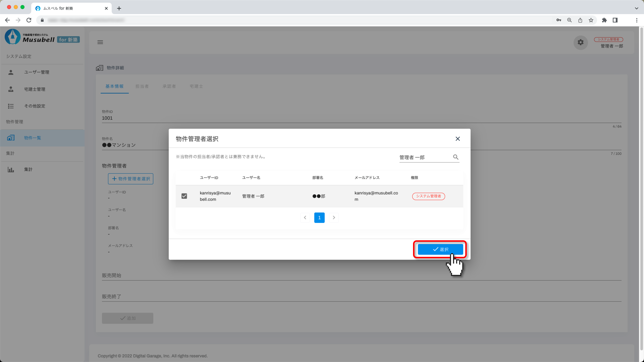The height and width of the screenshot is (362, 644).
Task: Open ユーザー管理 in the sidebar
Action: click(x=36, y=72)
